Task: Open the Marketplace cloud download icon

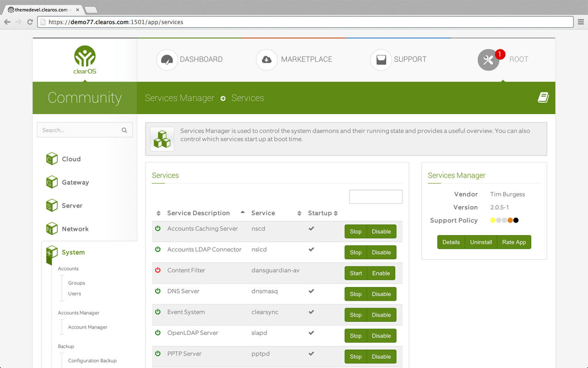Action: (x=266, y=60)
